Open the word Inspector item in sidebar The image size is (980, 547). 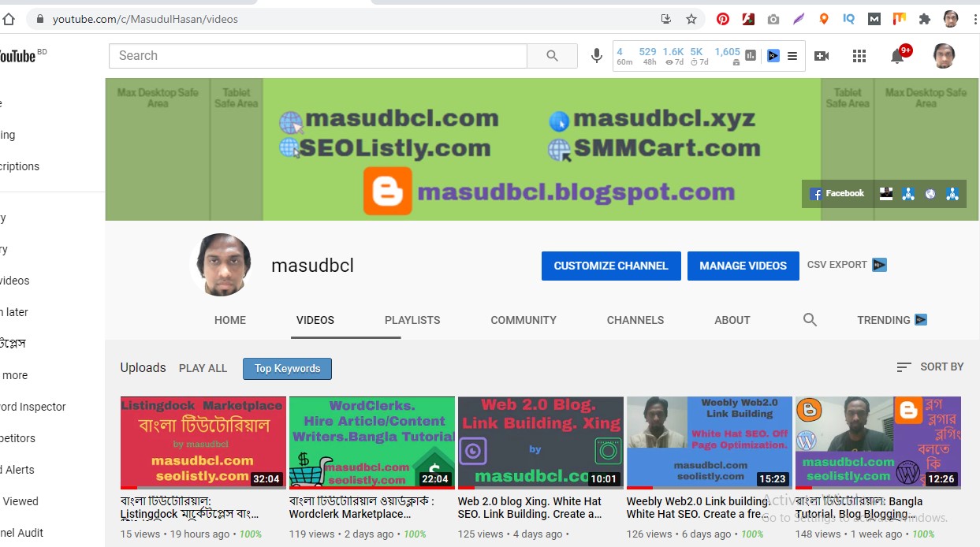coord(33,407)
